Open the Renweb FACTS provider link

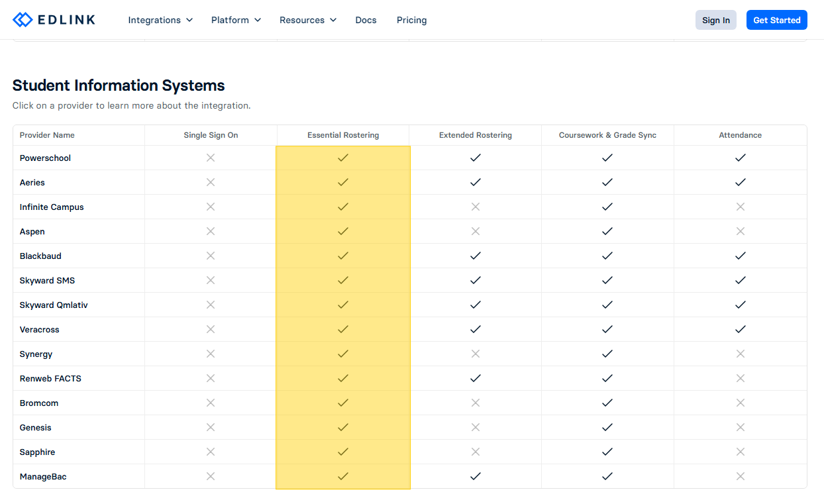(x=50, y=378)
